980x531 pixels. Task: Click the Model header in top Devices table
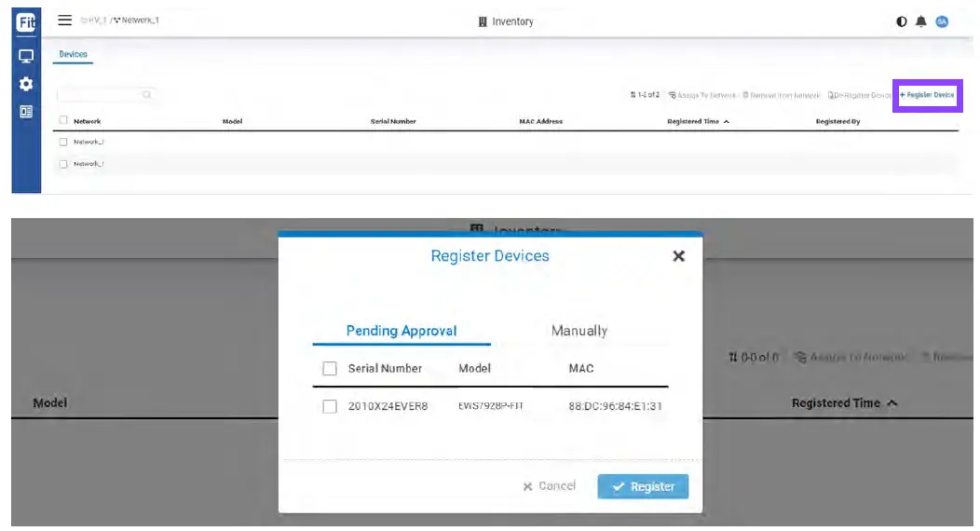(233, 122)
